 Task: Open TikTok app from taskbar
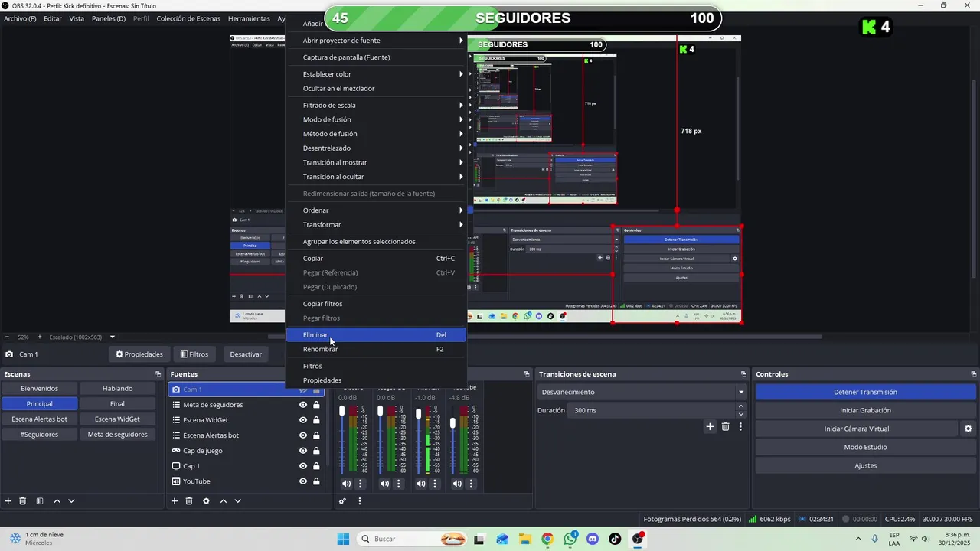[x=615, y=539]
